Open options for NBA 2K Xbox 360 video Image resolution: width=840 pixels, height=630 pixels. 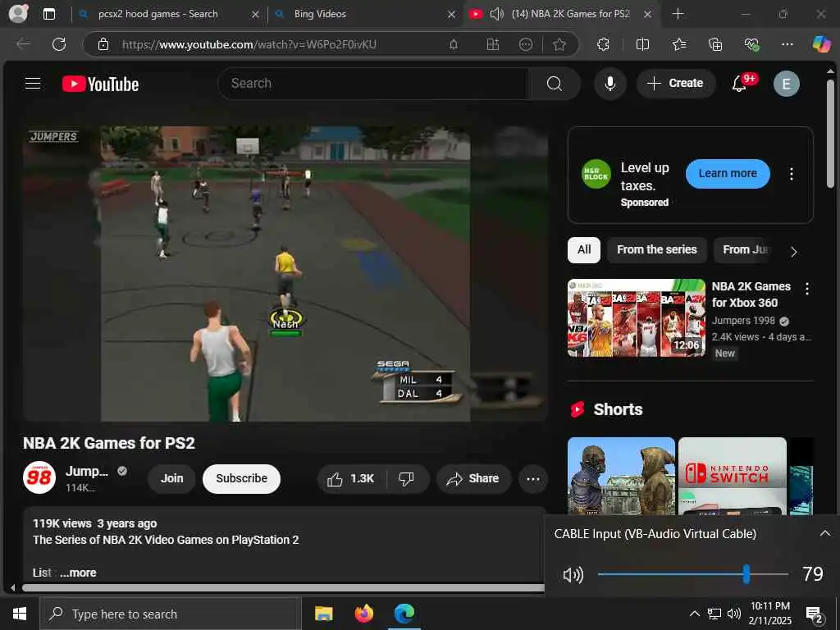[x=807, y=289]
